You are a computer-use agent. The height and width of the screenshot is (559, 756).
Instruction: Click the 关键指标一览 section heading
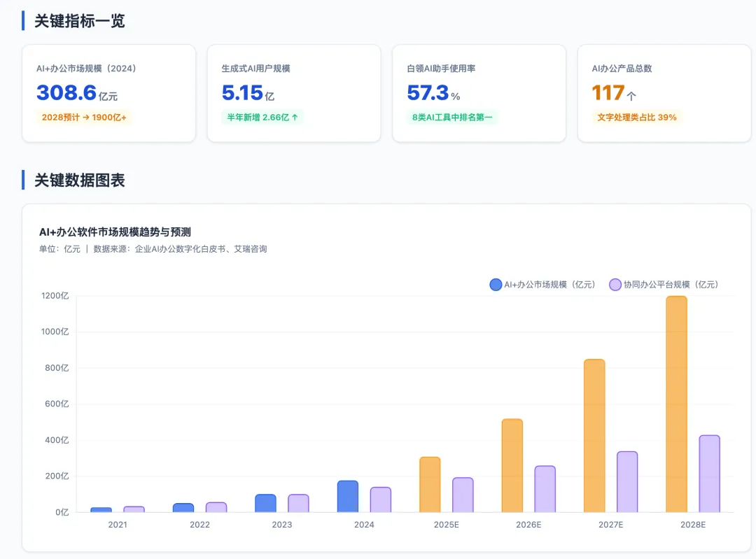point(80,21)
